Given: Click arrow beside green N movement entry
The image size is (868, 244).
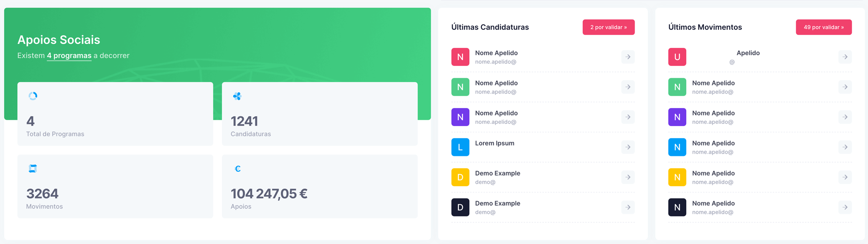Looking at the screenshot, I should tap(845, 87).
